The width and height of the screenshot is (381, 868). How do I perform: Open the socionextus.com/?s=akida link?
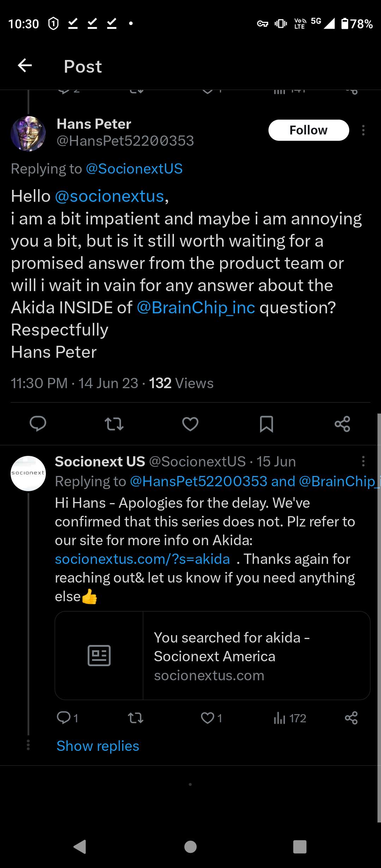[x=143, y=559]
